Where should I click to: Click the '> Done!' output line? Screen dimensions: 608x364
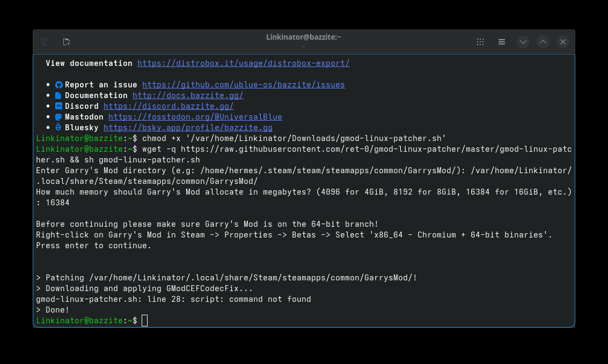(x=53, y=310)
